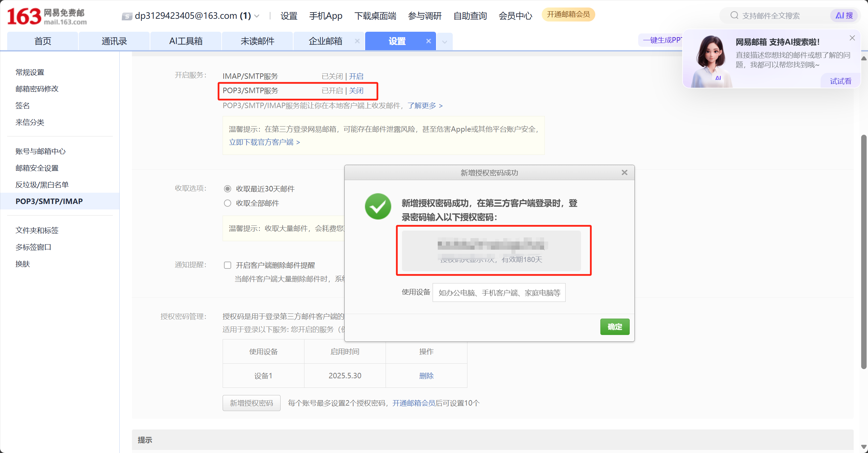This screenshot has height=453, width=868.
Task: Click the 使用设备 input field
Action: coord(499,293)
